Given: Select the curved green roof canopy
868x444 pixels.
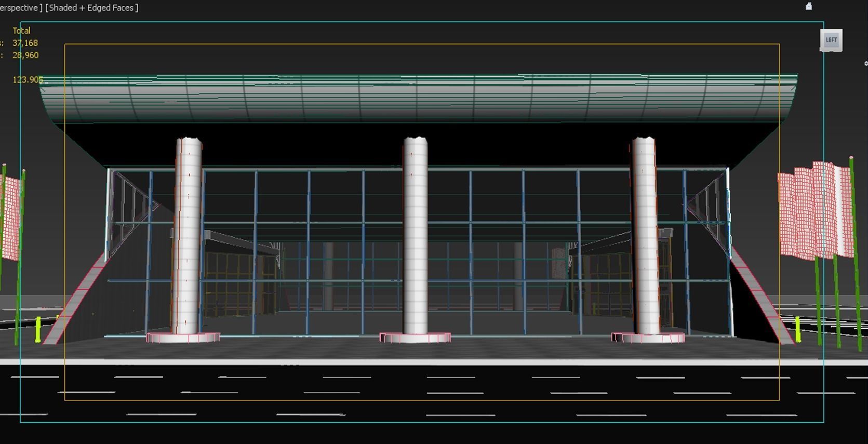Looking at the screenshot, I should [x=418, y=99].
